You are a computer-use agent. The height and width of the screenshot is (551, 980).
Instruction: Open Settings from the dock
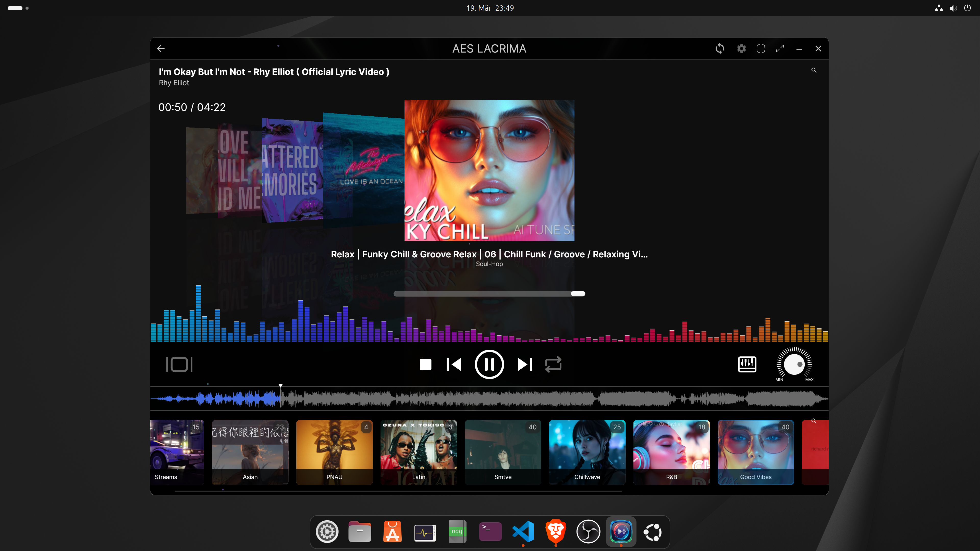coord(327,532)
